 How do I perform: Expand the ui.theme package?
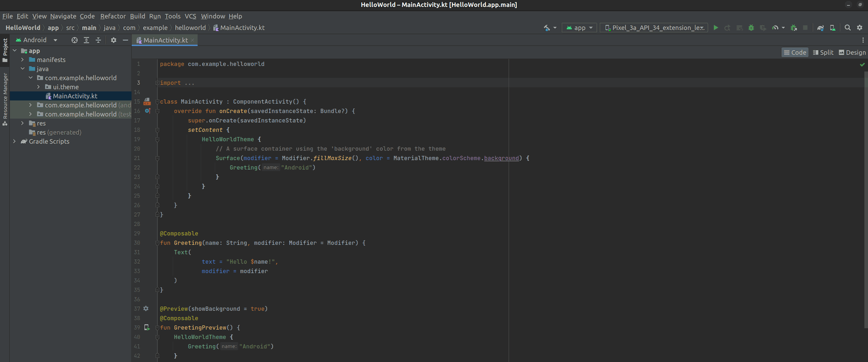click(38, 87)
